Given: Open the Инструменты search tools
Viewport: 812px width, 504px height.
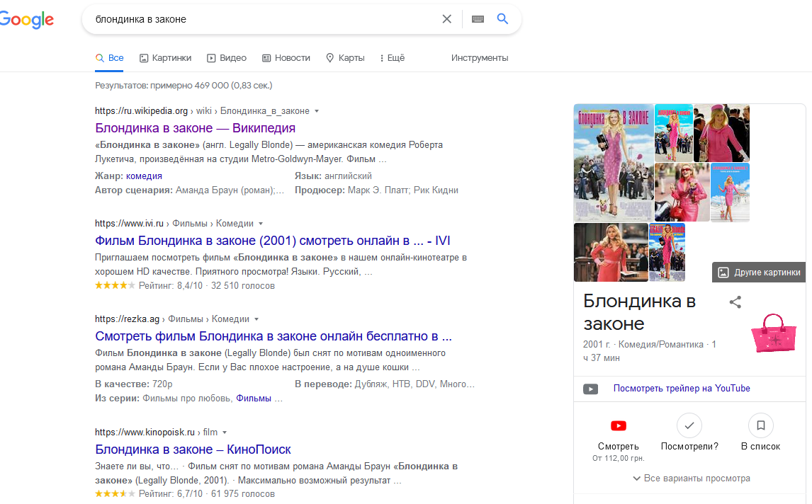Looking at the screenshot, I should click(x=480, y=58).
